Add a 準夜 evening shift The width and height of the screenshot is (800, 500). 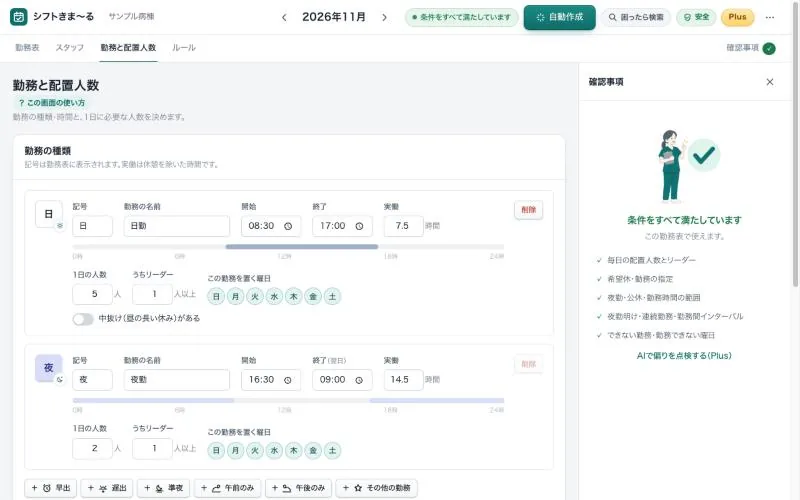pos(164,488)
